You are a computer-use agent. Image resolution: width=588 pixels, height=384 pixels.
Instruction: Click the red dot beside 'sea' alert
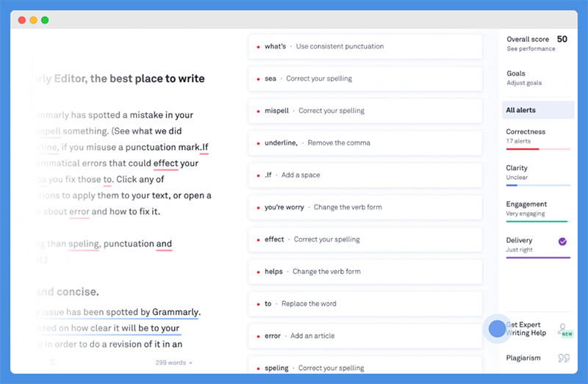click(x=258, y=79)
